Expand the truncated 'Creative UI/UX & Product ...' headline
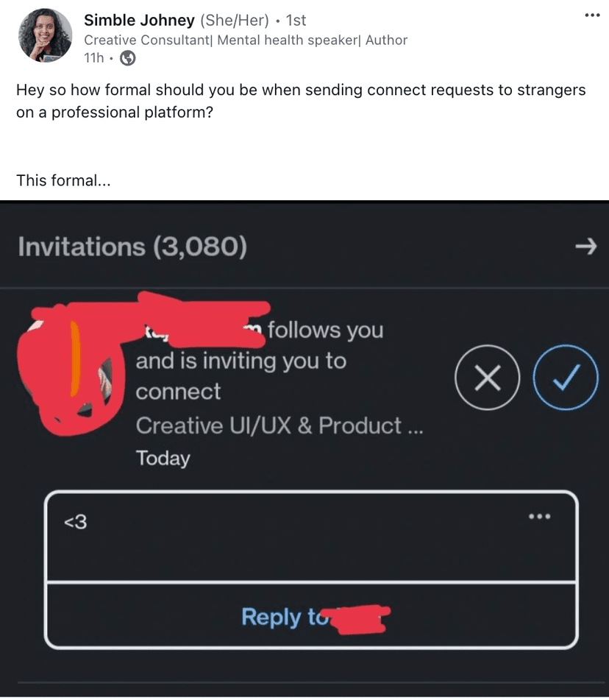Screen dimensions: 609x700 click(279, 425)
